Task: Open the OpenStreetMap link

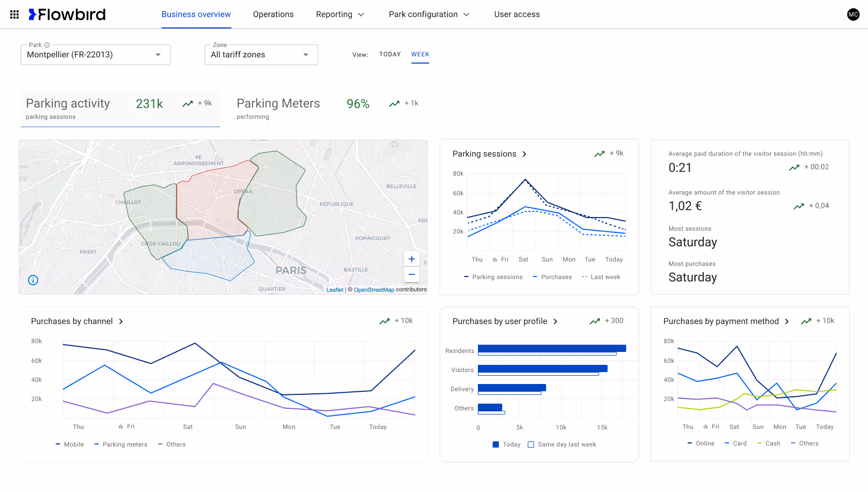Action: (x=374, y=290)
